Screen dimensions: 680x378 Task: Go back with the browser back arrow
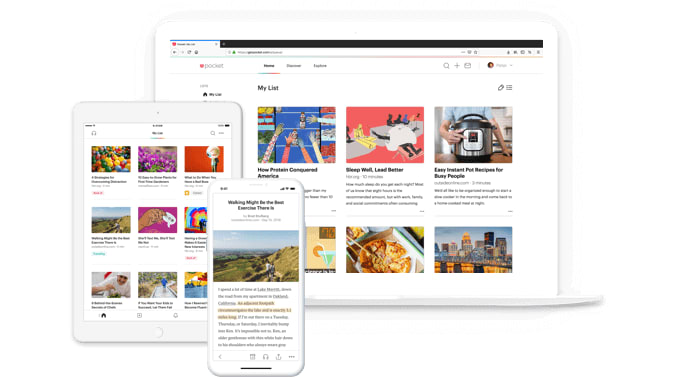click(x=175, y=52)
